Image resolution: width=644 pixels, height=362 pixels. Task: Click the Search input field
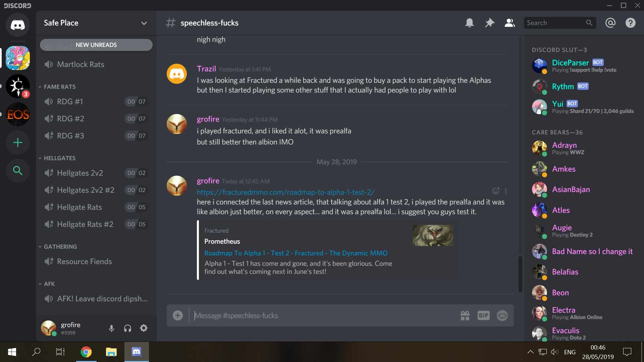(560, 23)
